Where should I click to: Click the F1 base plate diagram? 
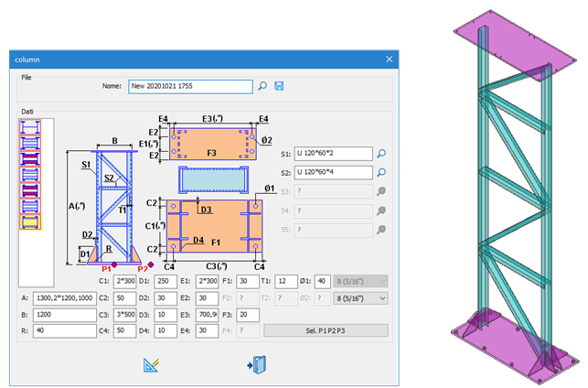214,225
